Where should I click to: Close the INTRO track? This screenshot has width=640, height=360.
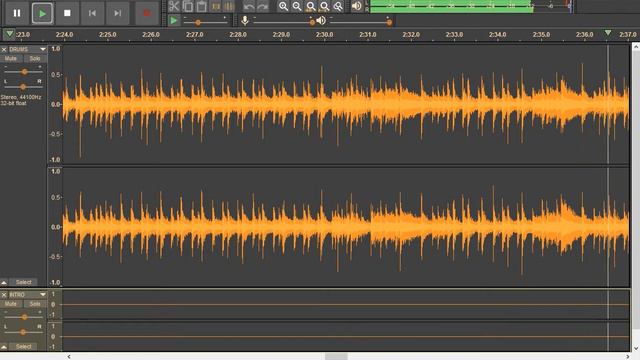pos(4,294)
